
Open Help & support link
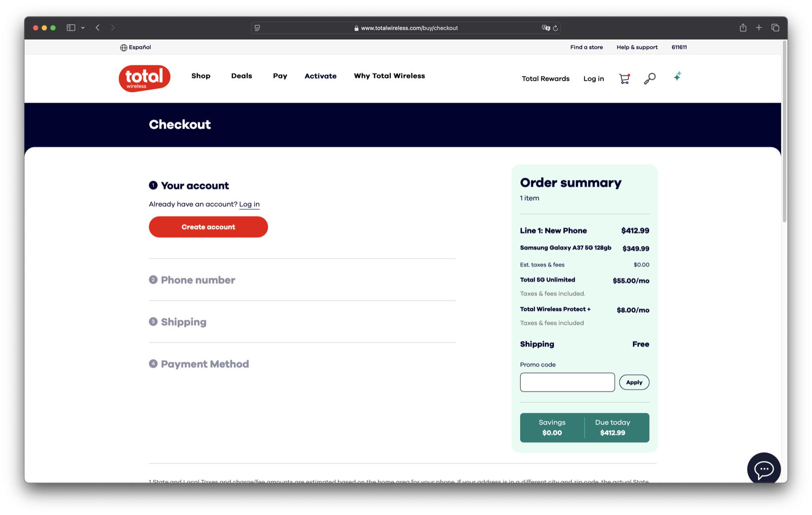[637, 47]
